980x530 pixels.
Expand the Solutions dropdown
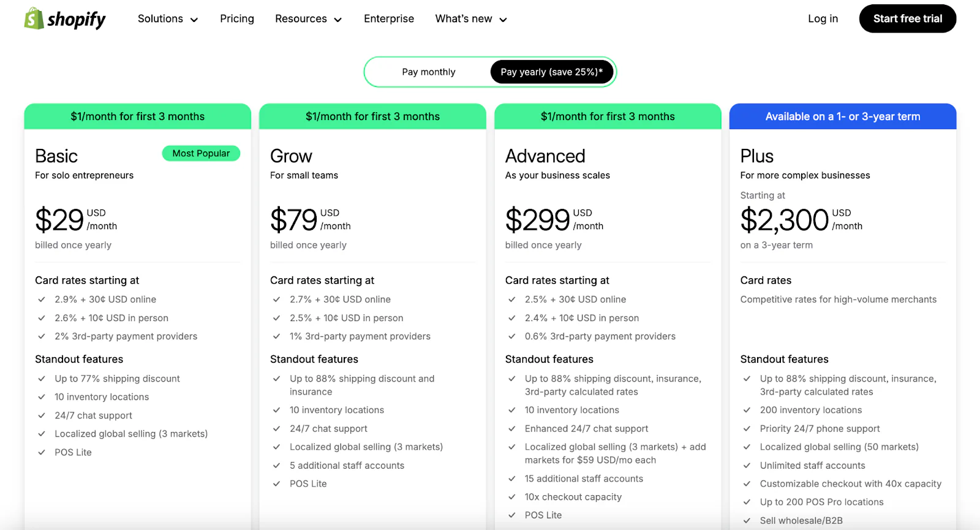point(167,18)
